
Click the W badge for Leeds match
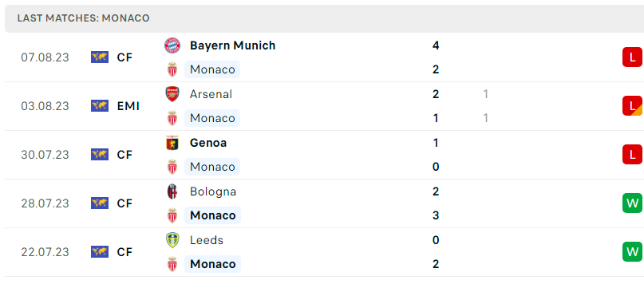pos(632,251)
